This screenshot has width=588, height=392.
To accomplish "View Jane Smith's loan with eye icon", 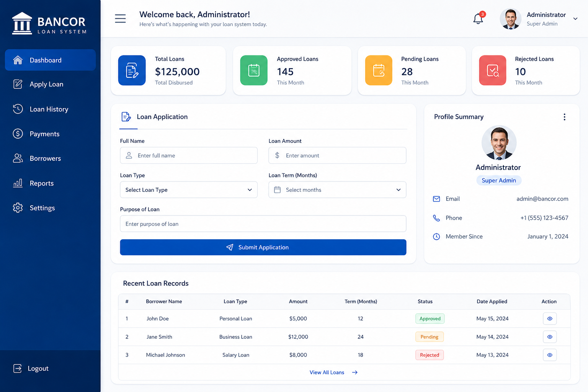I will pos(550,337).
